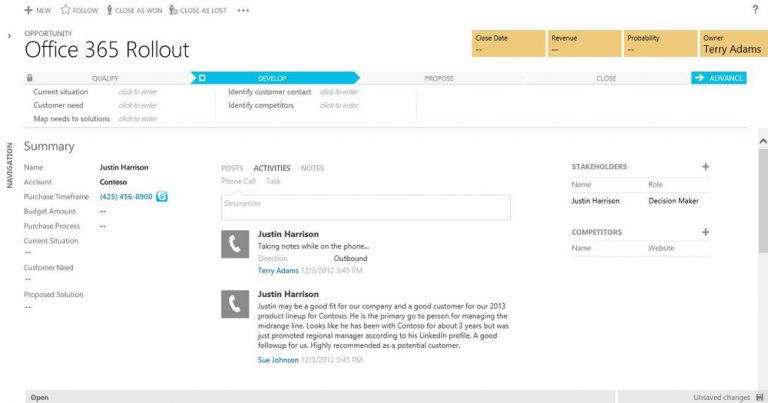This screenshot has height=403, width=768.
Task: Open the more commands ellipsis
Action: [x=243, y=10]
